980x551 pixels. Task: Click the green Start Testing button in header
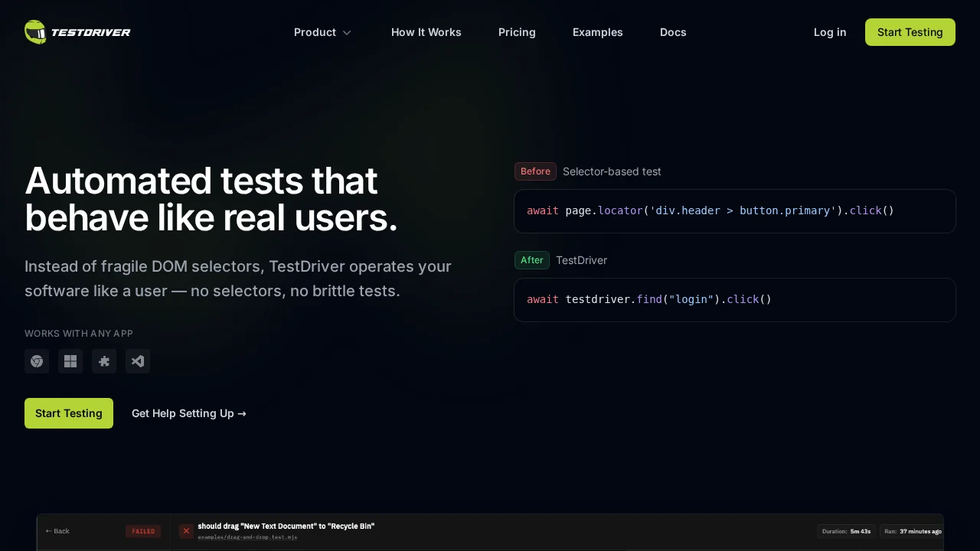pos(910,32)
